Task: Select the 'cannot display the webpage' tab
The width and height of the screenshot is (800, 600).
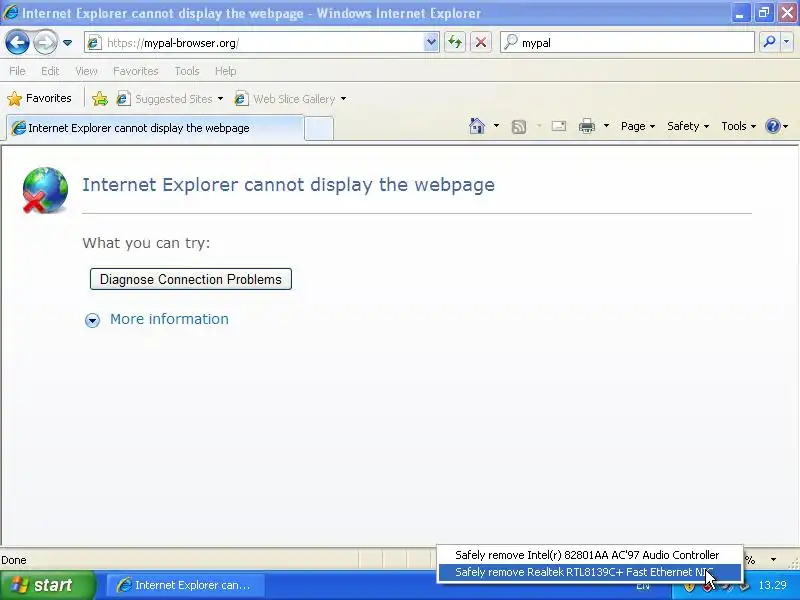Action: click(155, 128)
